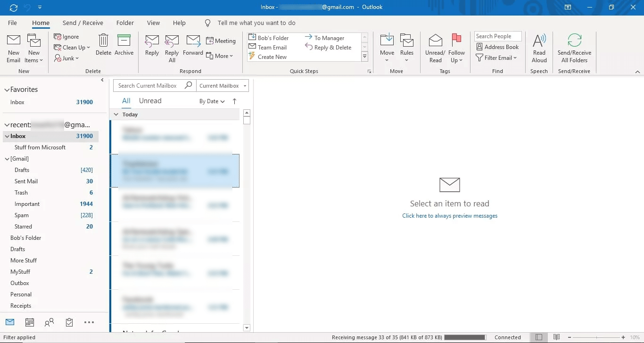
Task: Collapse the Today group
Action: click(x=116, y=114)
